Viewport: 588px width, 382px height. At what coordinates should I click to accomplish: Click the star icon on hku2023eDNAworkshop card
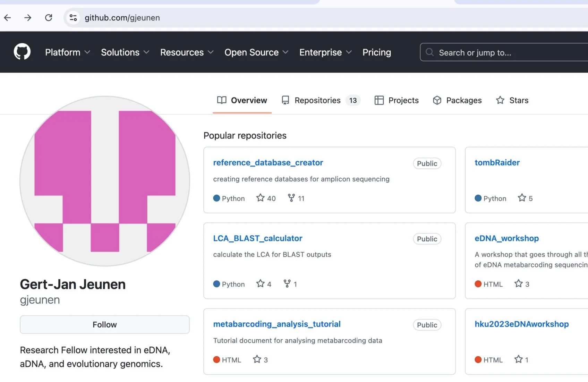click(518, 359)
